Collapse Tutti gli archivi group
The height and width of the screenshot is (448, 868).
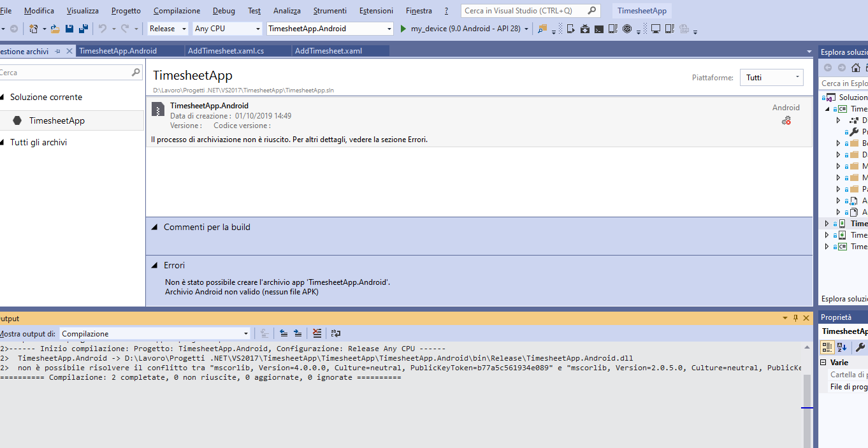(x=2, y=143)
